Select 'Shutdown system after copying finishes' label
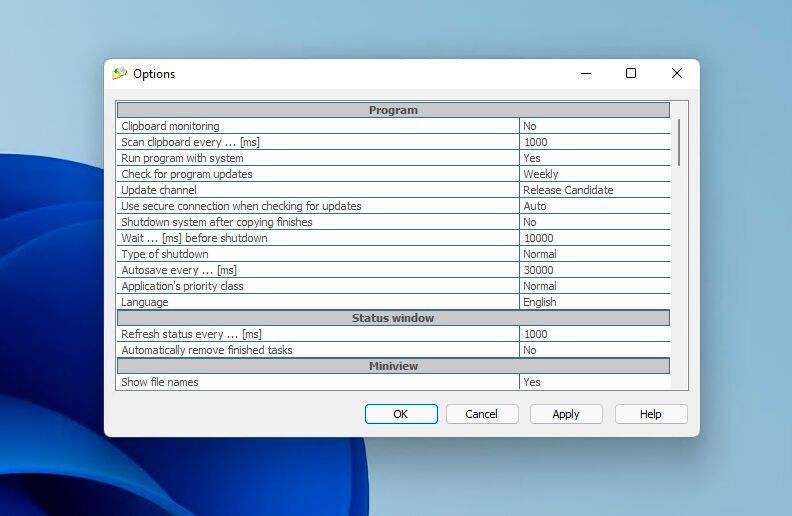792x516 pixels. click(217, 222)
